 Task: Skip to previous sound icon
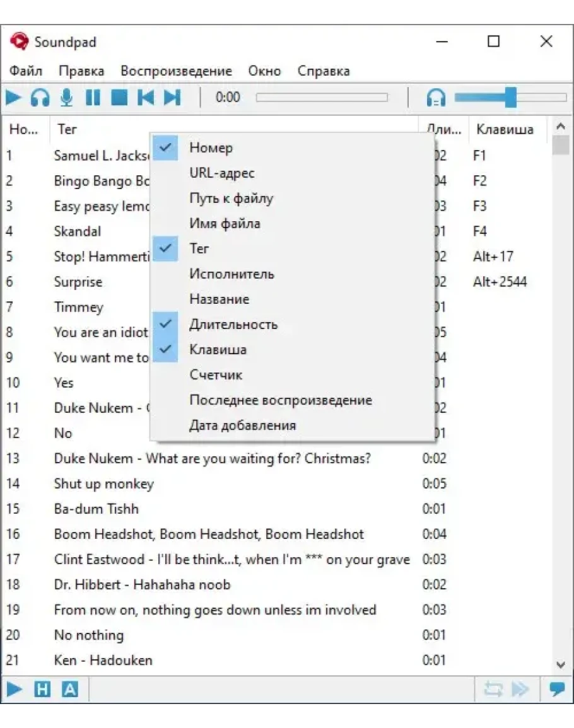146,98
